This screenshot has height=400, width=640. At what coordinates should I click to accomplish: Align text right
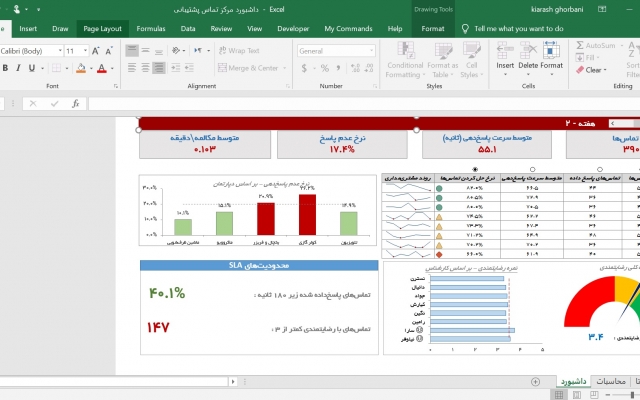click(159, 68)
